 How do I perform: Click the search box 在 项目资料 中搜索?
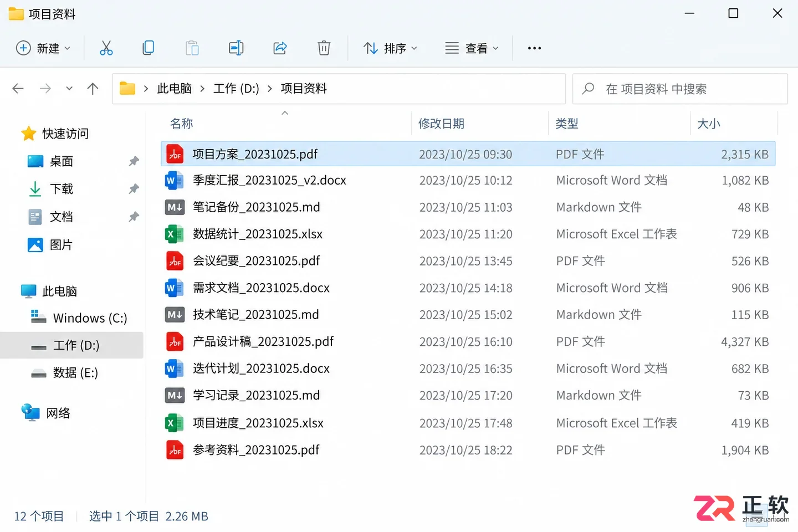tap(680, 89)
